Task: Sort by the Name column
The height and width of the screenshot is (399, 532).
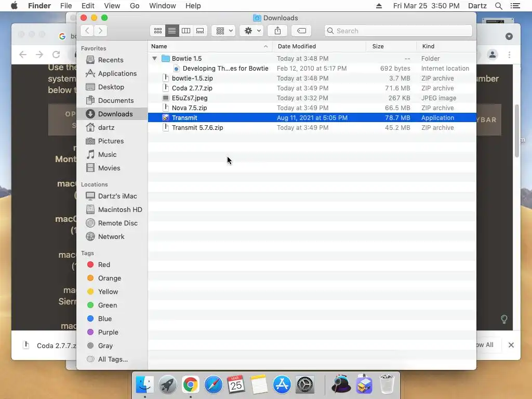Action: click(x=210, y=46)
